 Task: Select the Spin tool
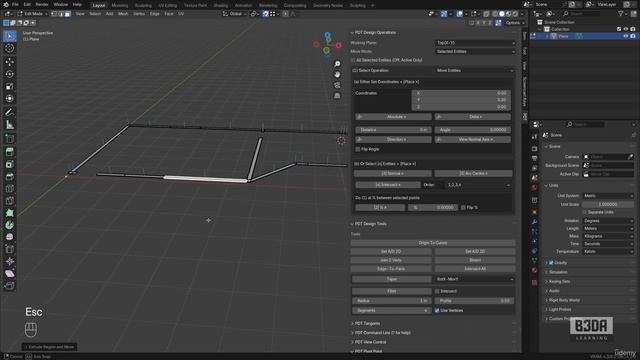coord(9,225)
